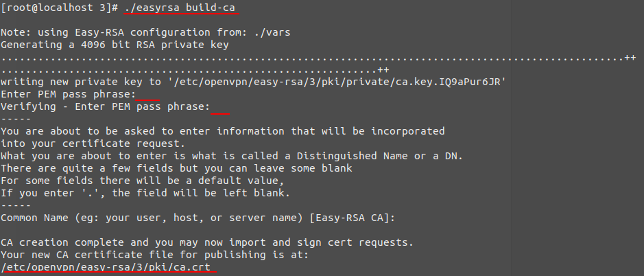The image size is (644, 276).
Task: Click the 'Distinguished Name or a DN' text line
Action: [x=232, y=156]
